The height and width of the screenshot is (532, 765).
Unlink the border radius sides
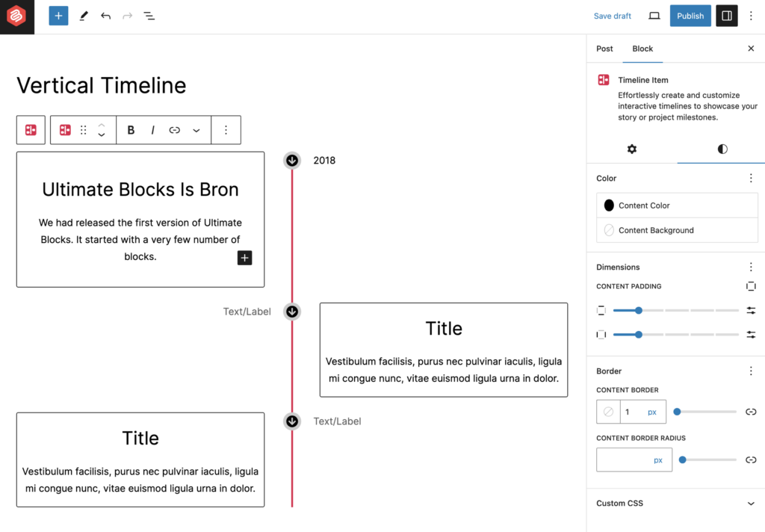[x=752, y=459]
